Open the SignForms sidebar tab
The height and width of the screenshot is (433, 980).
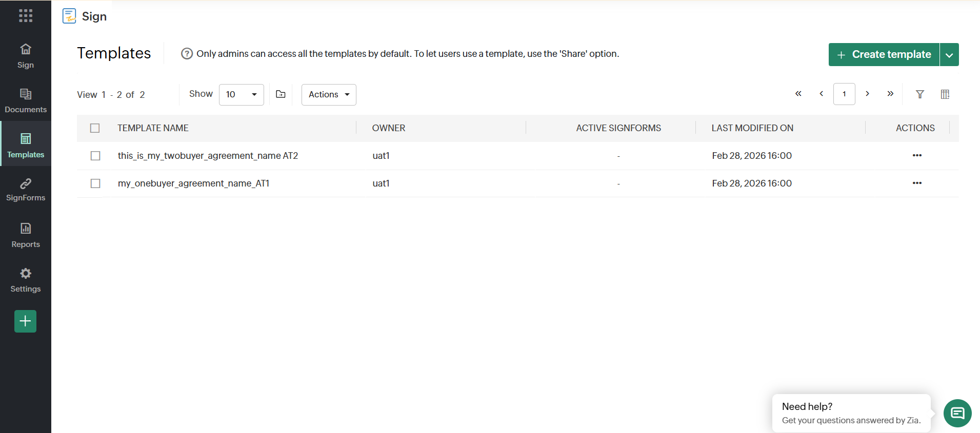click(x=26, y=190)
